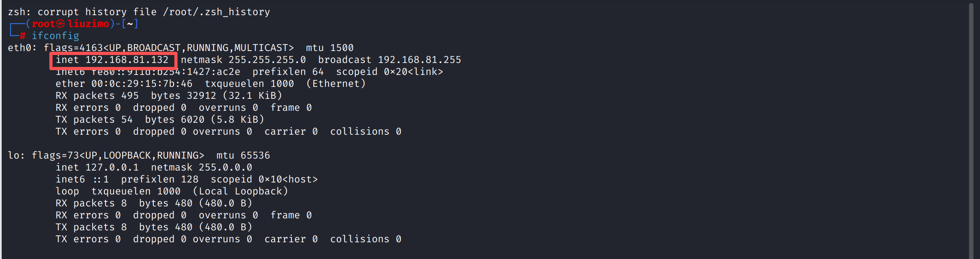Click the inet 127.0.0.1 loopback address
Screen dimensions: 980x259
[x=97, y=167]
